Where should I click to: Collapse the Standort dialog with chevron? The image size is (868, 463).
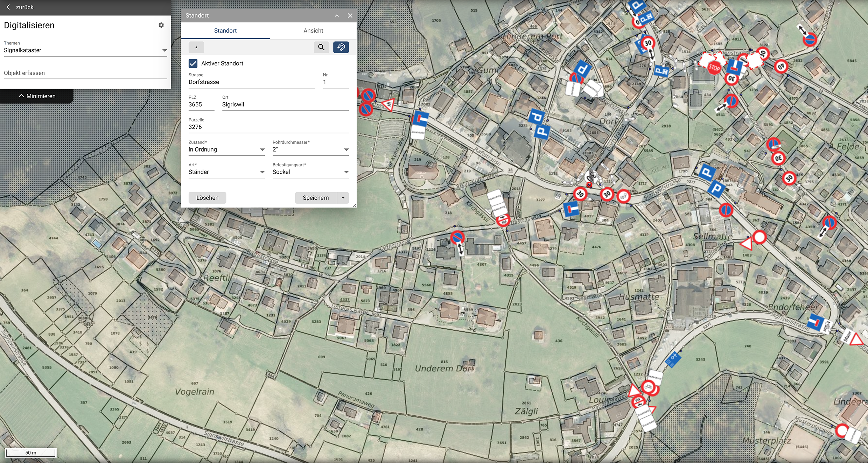click(337, 16)
